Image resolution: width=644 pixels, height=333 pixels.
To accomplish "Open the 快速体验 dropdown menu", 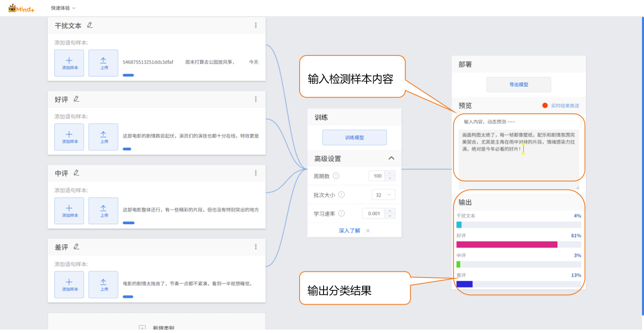I will click(x=63, y=8).
